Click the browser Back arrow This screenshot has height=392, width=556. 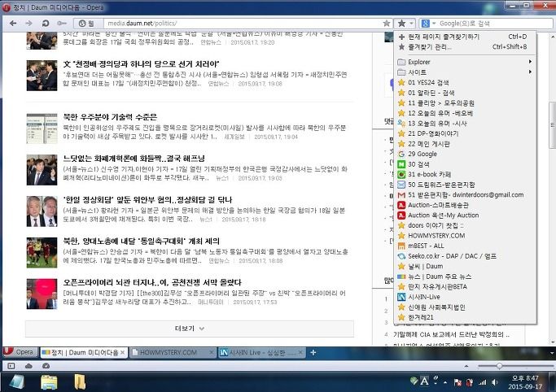(x=13, y=24)
